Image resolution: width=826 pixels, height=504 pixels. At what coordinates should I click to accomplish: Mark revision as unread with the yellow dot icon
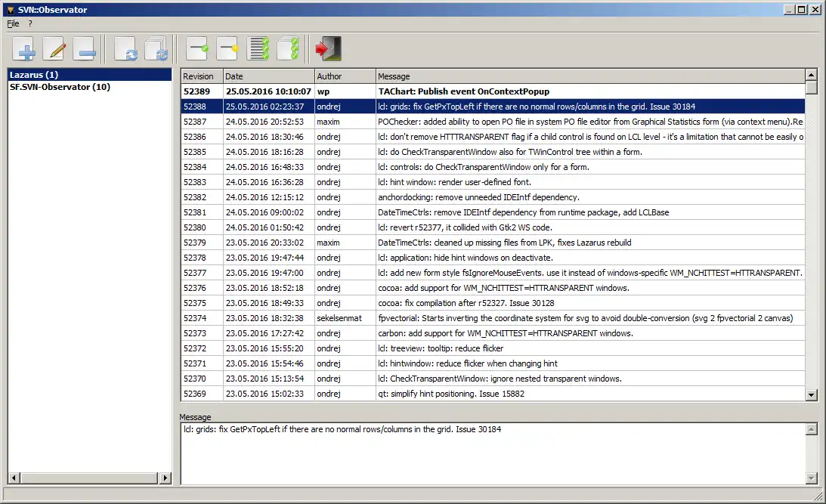(228, 49)
